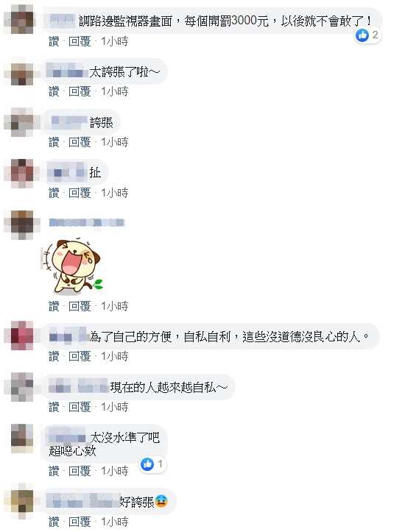Open the laughing dog sticker
Viewport: 405px width, 532px height.
pos(72,266)
